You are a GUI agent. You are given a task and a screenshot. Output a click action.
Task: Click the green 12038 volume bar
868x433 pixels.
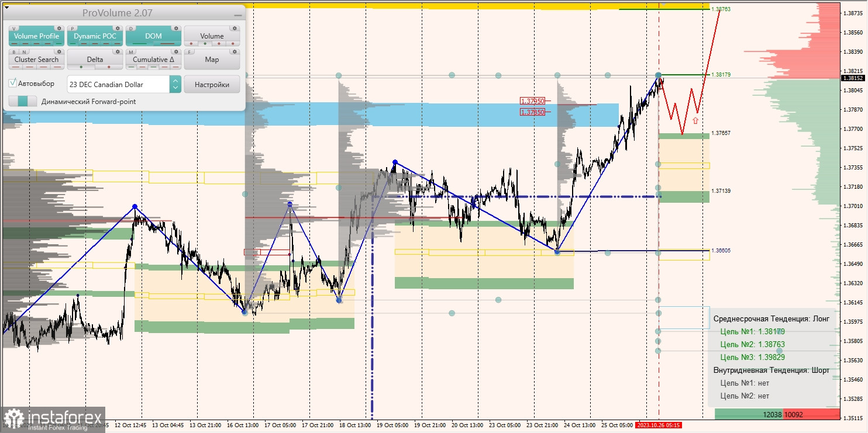coord(749,414)
